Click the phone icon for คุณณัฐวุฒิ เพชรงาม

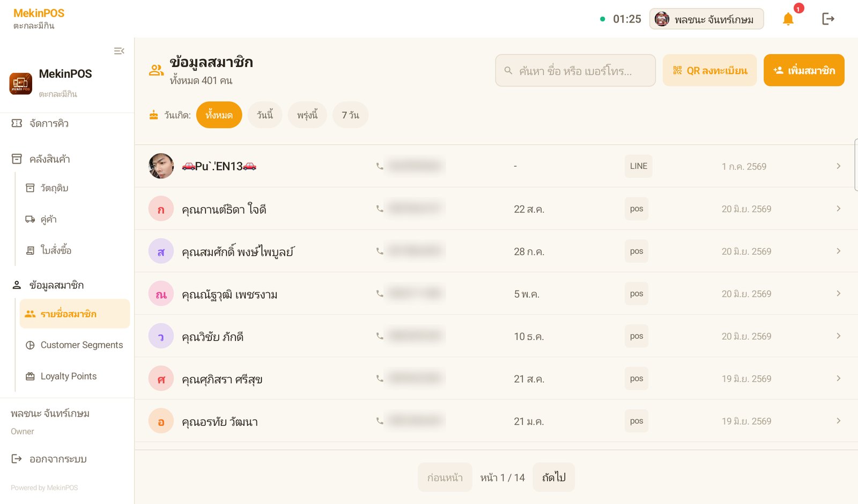pos(380,293)
